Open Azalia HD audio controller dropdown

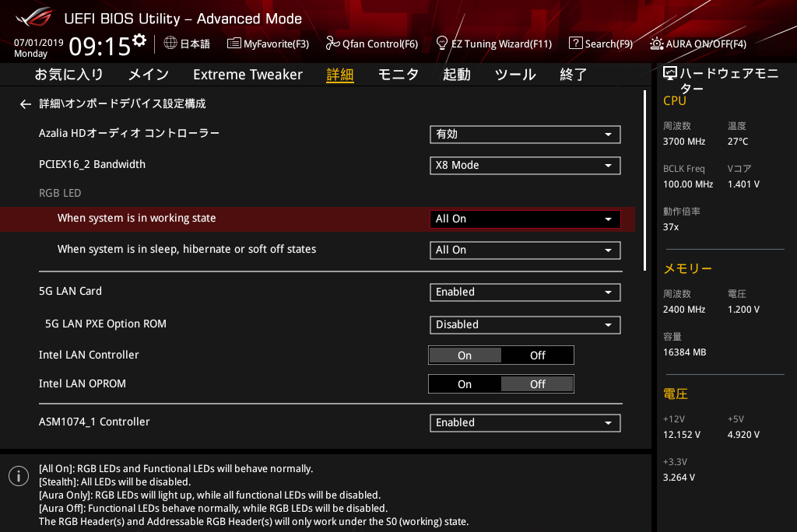[x=525, y=135]
